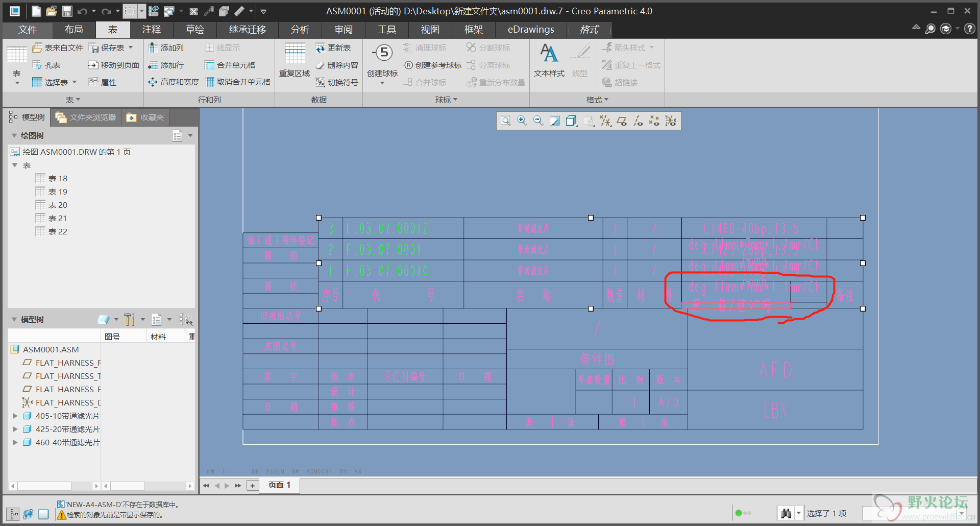This screenshot has width=980, height=526.
Task: Switch to the 格式 ribbon tab
Action: [590, 30]
